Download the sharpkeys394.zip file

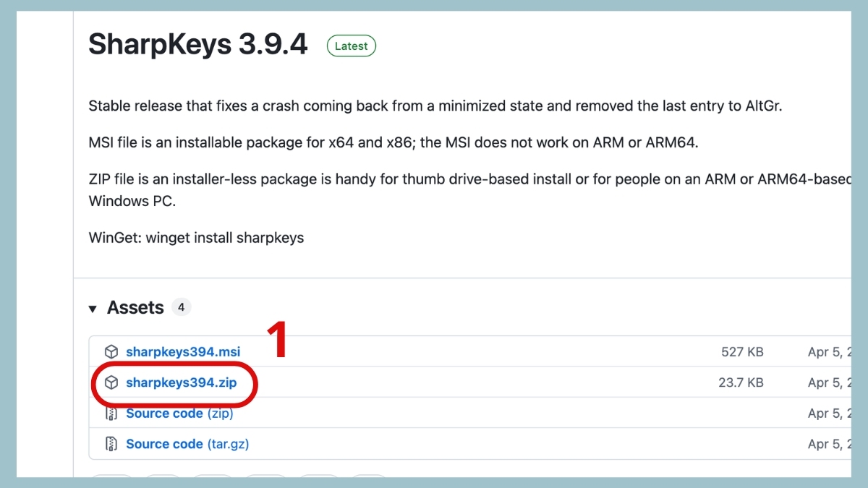coord(182,382)
